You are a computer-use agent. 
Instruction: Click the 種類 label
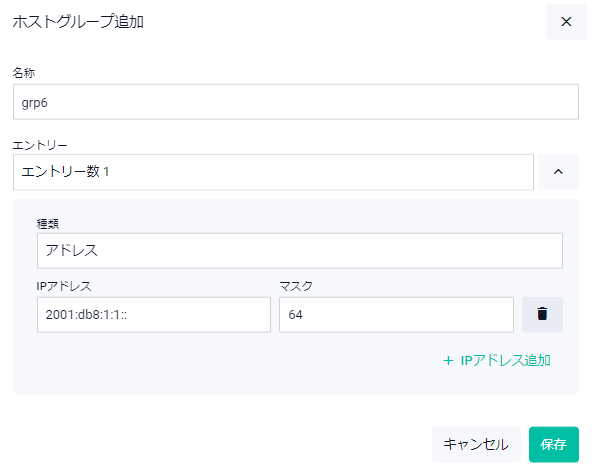pos(48,224)
